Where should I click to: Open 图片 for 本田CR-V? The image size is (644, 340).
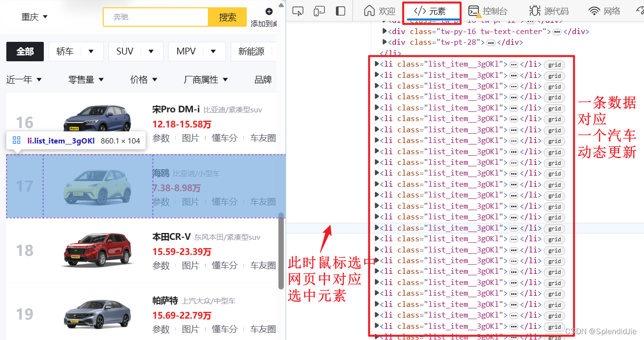coord(190,266)
